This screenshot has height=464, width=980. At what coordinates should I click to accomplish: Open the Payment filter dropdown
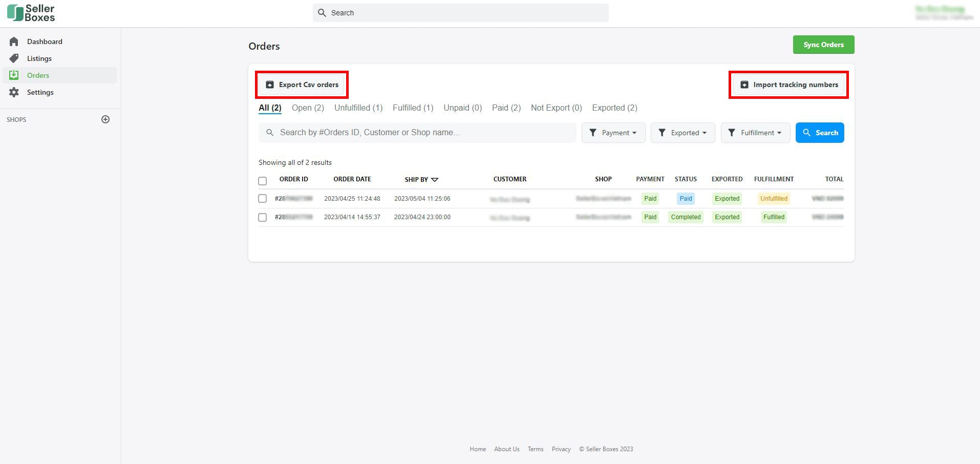pyautogui.click(x=613, y=133)
